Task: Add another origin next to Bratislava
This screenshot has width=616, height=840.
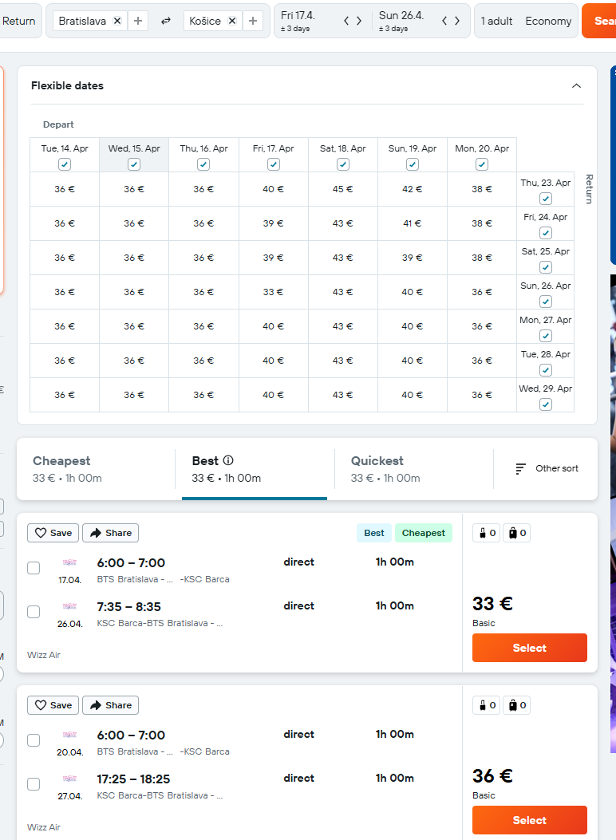Action: [x=138, y=21]
